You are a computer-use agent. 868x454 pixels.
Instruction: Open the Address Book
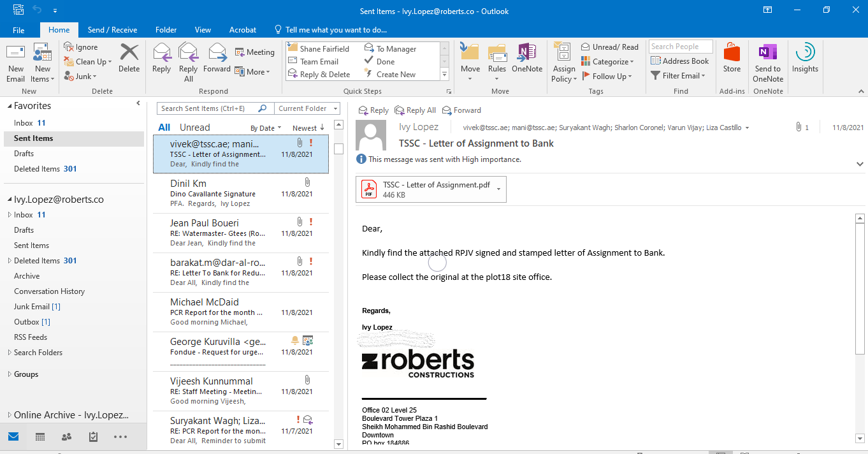(679, 61)
